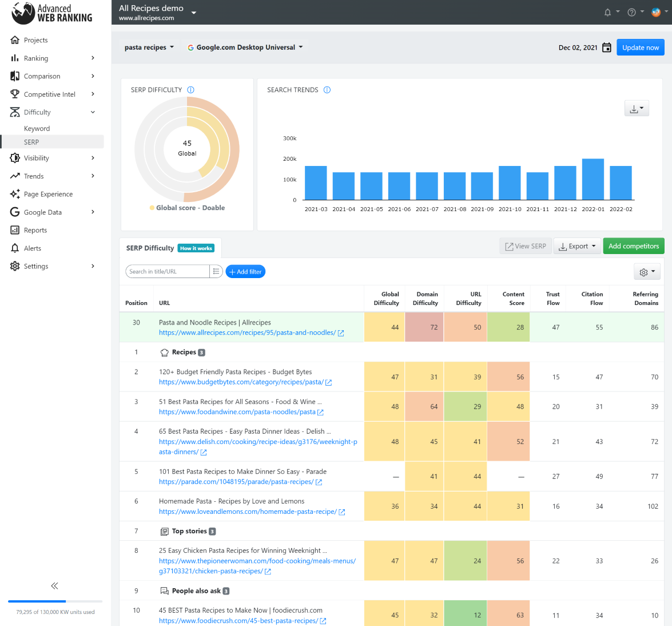The height and width of the screenshot is (626, 672).
Task: Click the Alerts bell sidebar icon
Action: tap(14, 248)
